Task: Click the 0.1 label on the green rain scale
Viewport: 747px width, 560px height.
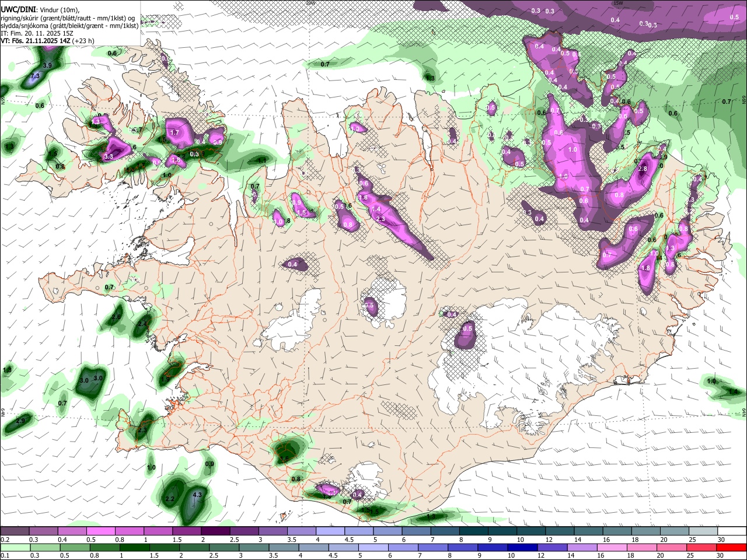Action: (x=5, y=556)
